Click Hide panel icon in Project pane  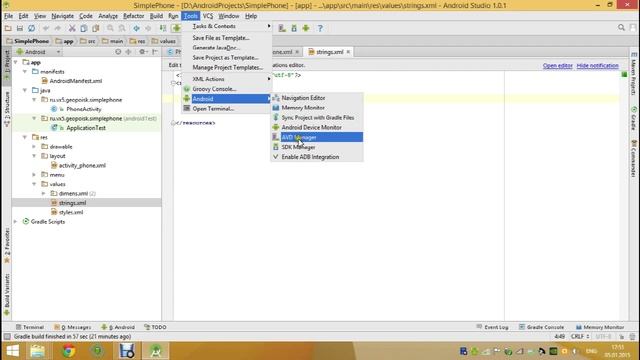pos(155,52)
